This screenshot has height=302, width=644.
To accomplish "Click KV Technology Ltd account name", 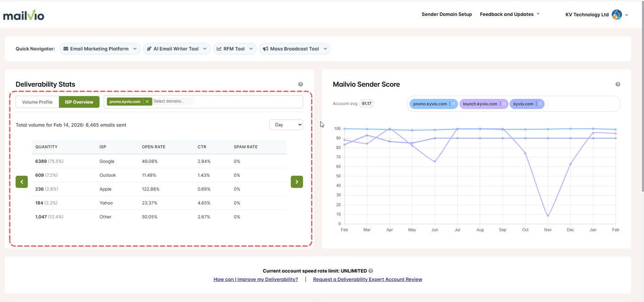I will pos(587,15).
